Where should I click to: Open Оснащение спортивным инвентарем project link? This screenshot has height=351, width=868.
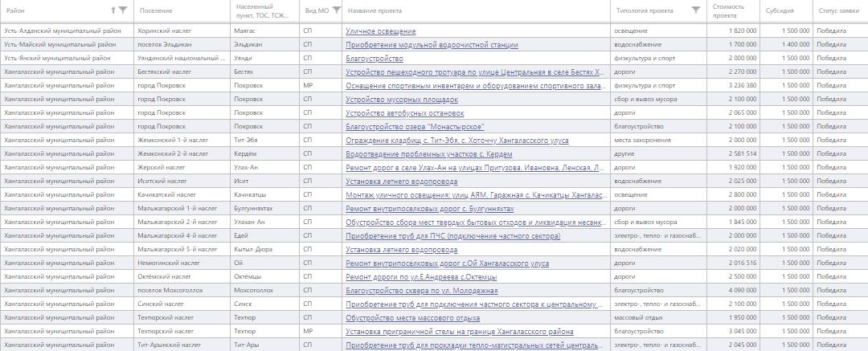[476, 86]
